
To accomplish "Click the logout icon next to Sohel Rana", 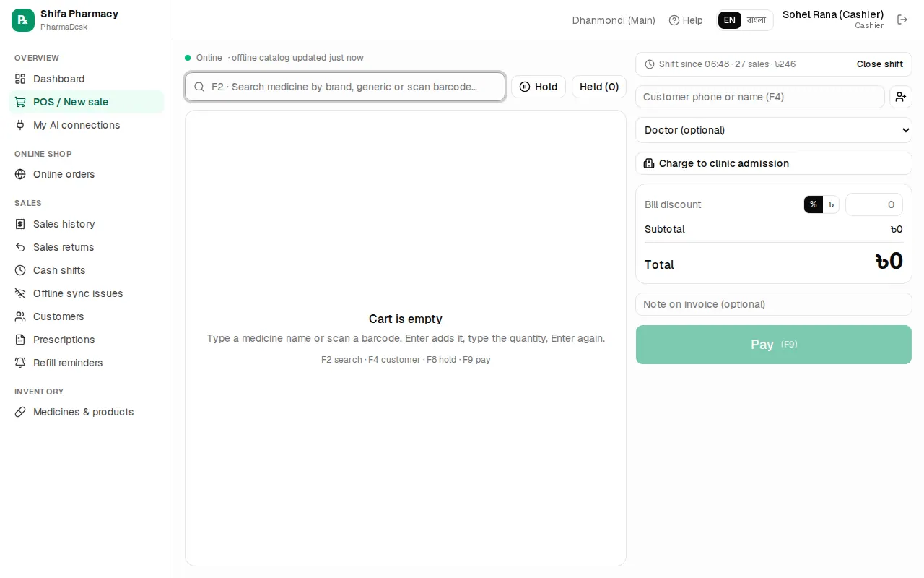I will point(902,20).
